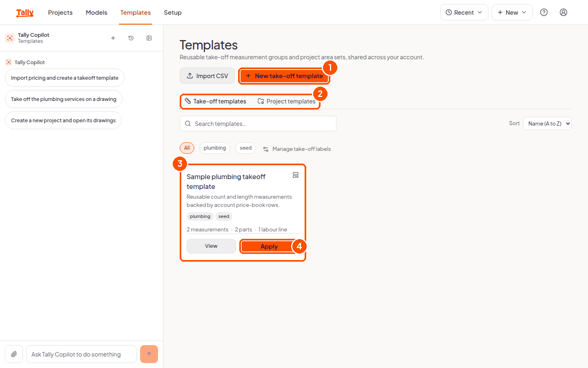This screenshot has width=588, height=368.
Task: Choose 'Create a new project and open its drawings' suggestion
Action: pos(63,120)
